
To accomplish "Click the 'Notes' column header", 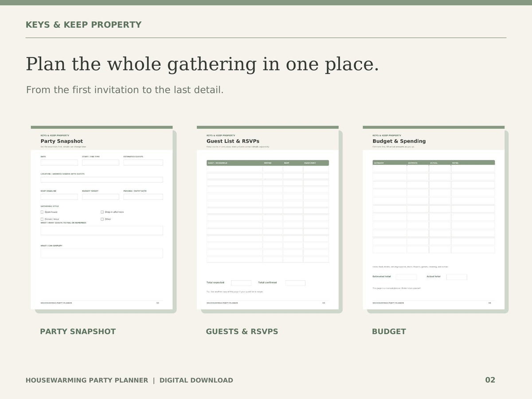I will point(455,163).
